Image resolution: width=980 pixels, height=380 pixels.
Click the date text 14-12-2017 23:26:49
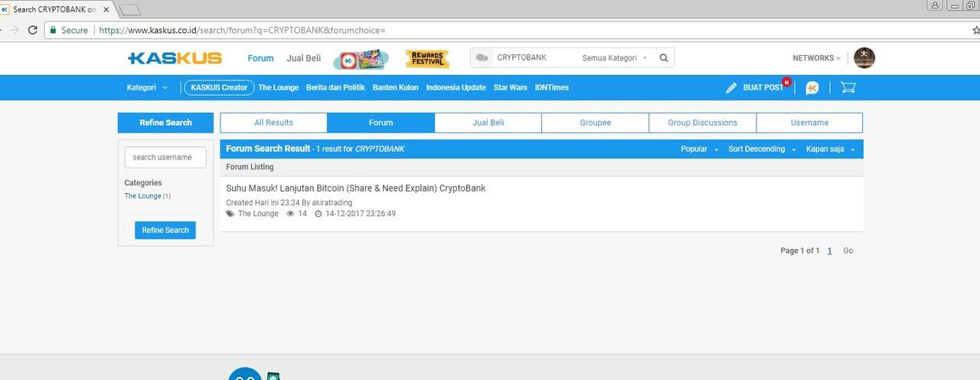click(x=360, y=214)
